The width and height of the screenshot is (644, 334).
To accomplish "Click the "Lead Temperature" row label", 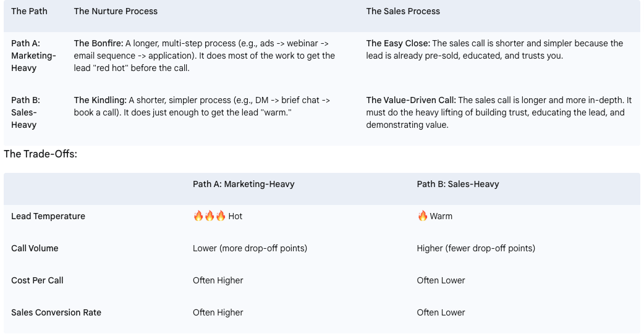I will [x=48, y=216].
